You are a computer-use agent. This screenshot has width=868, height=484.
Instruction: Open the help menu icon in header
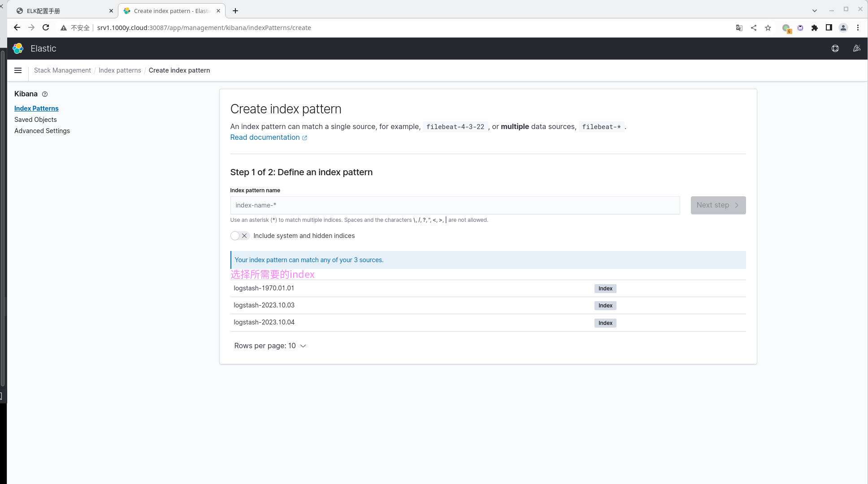tap(835, 48)
